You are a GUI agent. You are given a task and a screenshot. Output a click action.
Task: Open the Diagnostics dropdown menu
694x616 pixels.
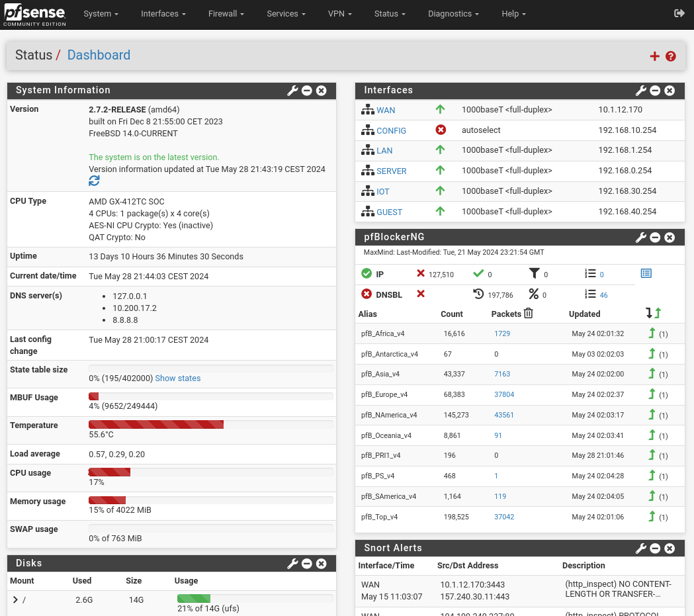click(453, 14)
